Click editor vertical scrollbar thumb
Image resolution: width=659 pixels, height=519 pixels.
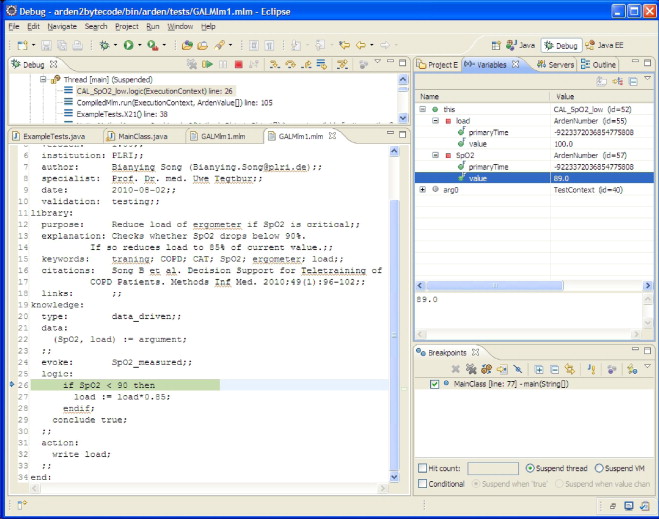click(x=394, y=334)
